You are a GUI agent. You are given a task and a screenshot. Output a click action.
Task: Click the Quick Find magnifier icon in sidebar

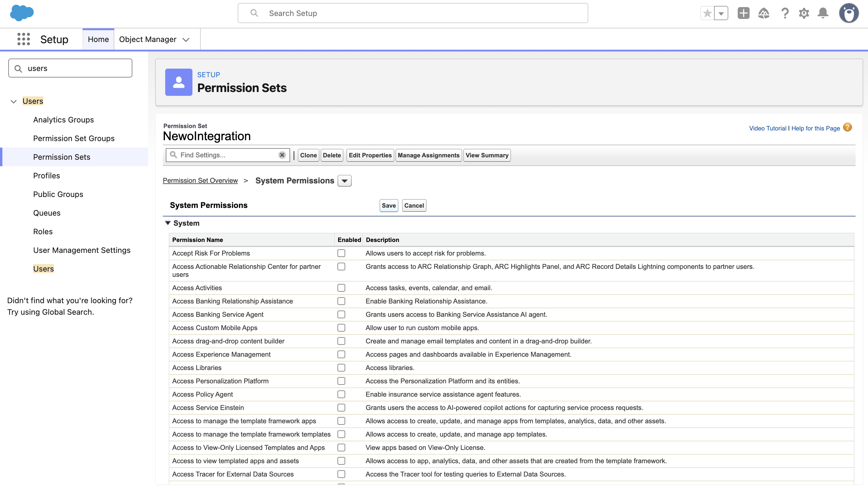coord(19,68)
